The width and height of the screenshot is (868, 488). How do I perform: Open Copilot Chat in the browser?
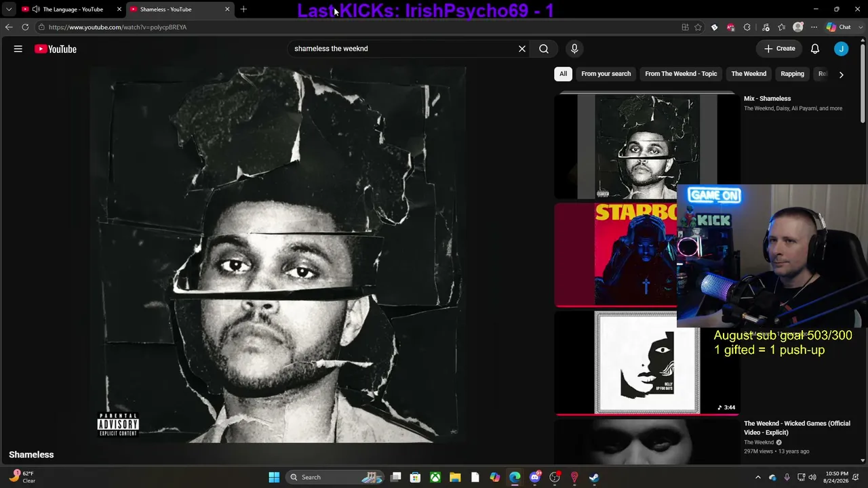838,27
